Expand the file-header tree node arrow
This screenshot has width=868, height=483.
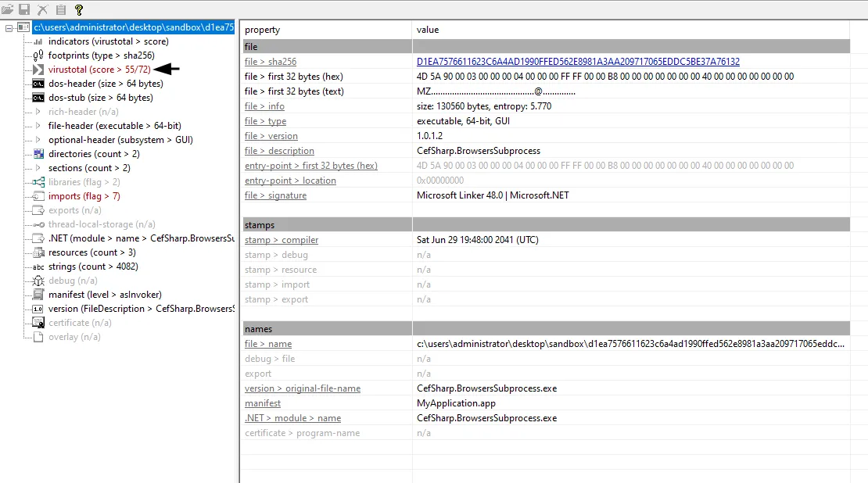pos(38,126)
